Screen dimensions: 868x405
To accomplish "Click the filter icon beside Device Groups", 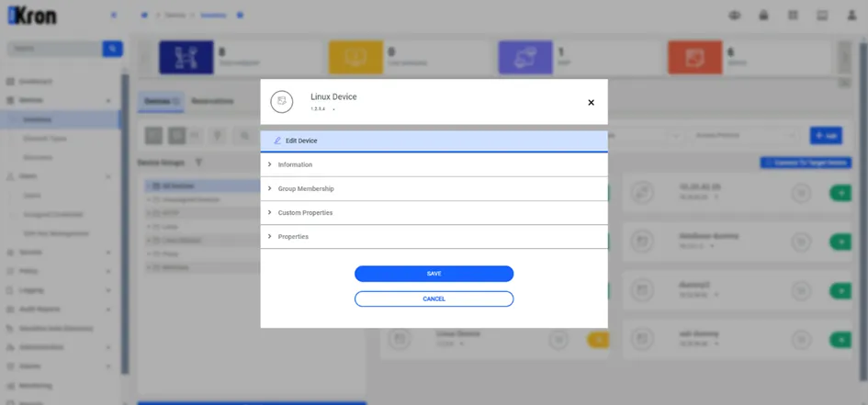I will (198, 163).
